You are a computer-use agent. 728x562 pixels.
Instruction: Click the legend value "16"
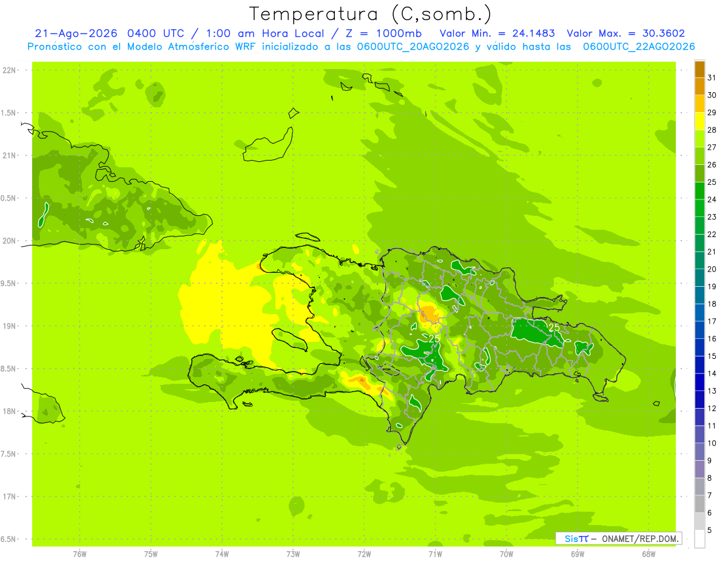712,339
